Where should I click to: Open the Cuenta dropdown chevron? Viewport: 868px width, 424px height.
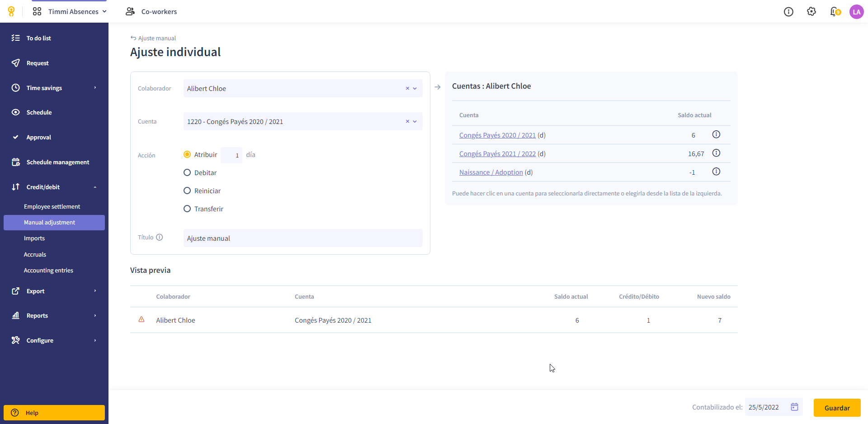tap(415, 122)
